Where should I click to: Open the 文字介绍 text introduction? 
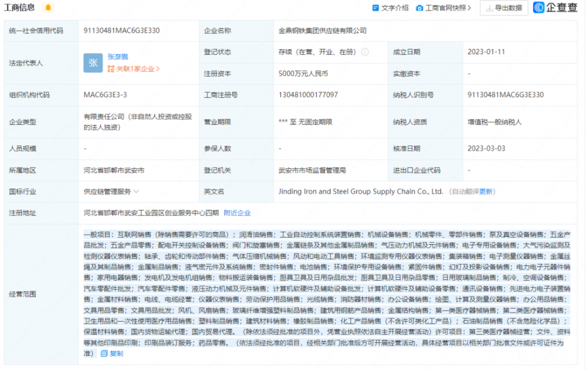[x=390, y=8]
